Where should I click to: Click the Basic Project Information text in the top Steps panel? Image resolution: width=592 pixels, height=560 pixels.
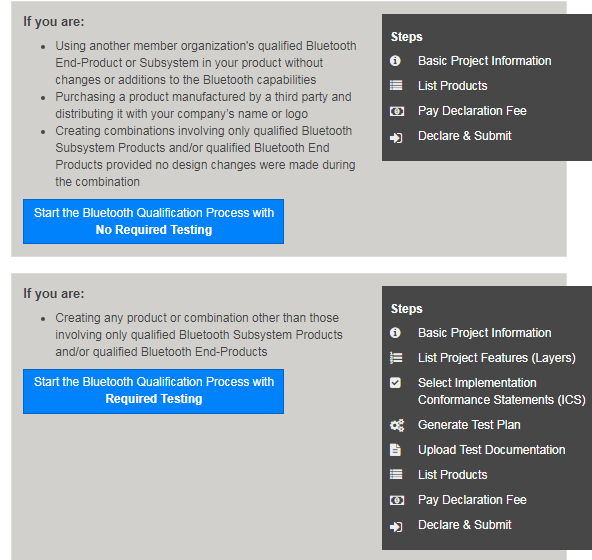(x=484, y=61)
